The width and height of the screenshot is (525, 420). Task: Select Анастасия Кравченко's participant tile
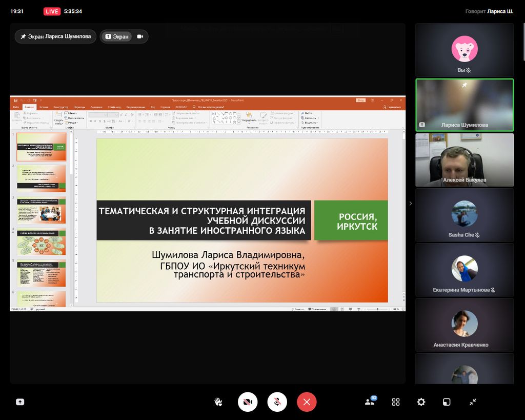pyautogui.click(x=464, y=324)
